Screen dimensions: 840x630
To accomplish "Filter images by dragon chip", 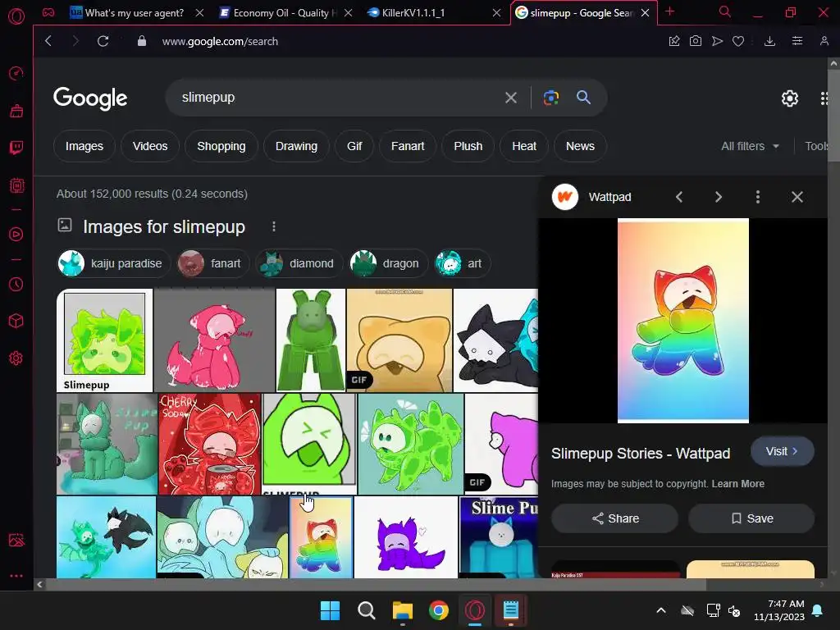I will [388, 263].
